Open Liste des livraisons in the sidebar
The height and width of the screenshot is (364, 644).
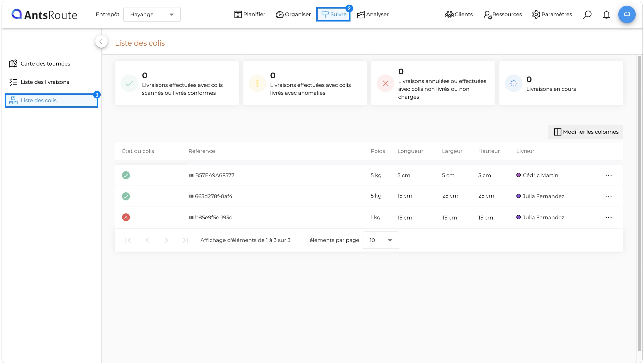[x=39, y=82]
